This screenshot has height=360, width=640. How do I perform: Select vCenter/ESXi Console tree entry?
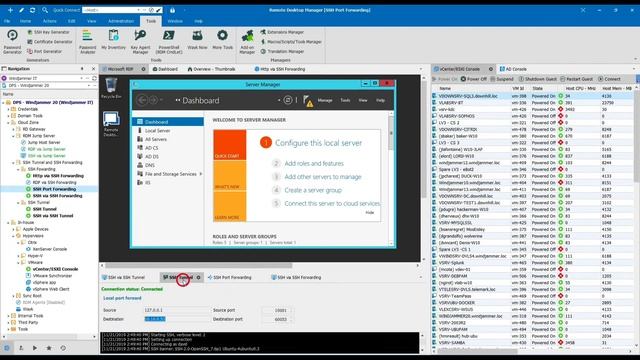point(55,269)
